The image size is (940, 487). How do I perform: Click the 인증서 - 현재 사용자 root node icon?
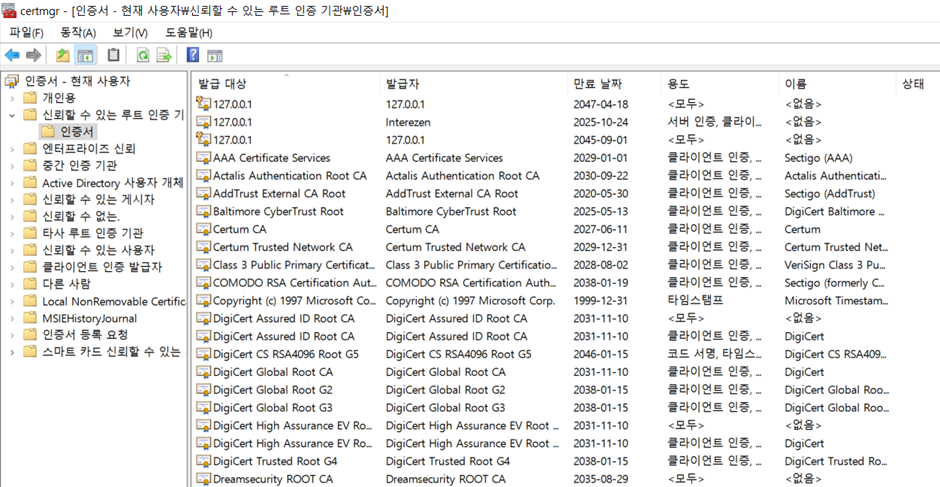[x=12, y=81]
